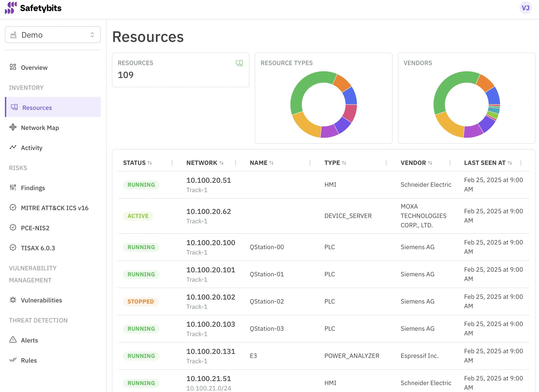Image resolution: width=539 pixels, height=392 pixels.
Task: Click the Resources 109 count card
Action: point(181,70)
